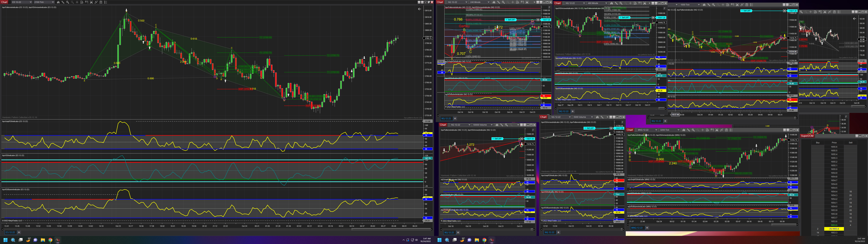This screenshot has width=868, height=244.
Task: Cancel the 1 Sell LMT order on 240 Minute chart
Action: pyautogui.click(x=538, y=20)
